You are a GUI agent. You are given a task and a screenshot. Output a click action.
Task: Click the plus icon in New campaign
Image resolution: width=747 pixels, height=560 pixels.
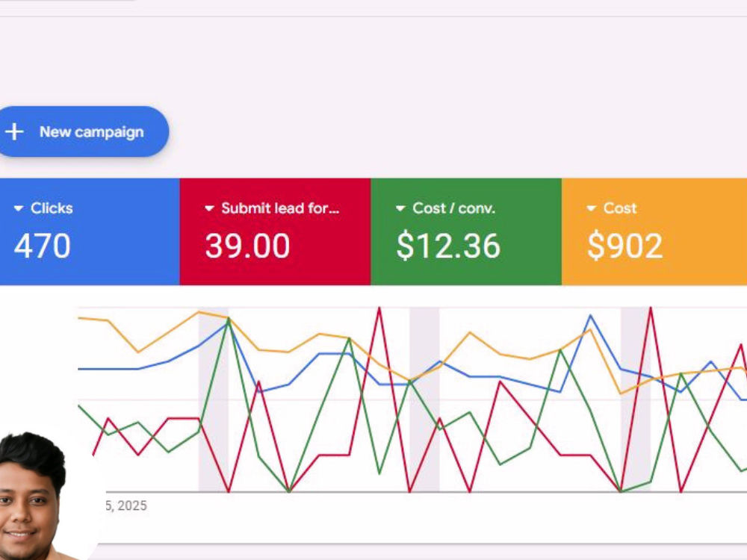15,132
